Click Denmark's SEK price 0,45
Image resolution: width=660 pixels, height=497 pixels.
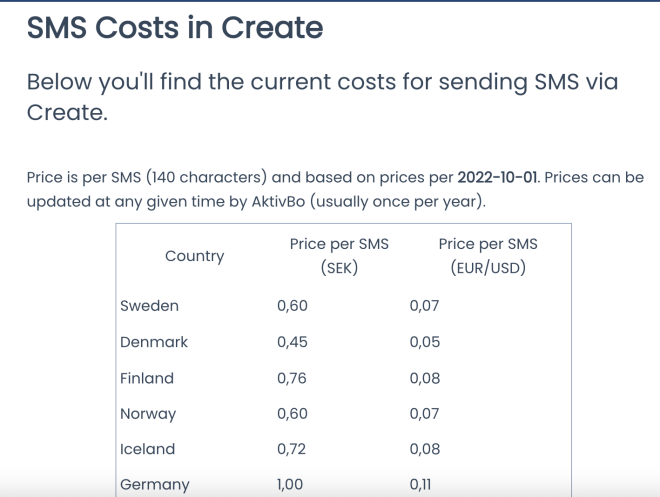(x=292, y=342)
